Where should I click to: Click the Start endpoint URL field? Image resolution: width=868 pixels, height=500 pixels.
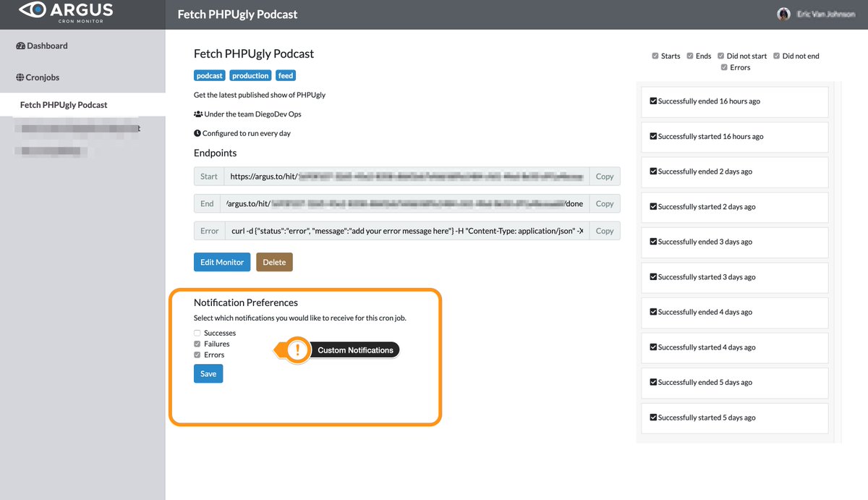407,177
